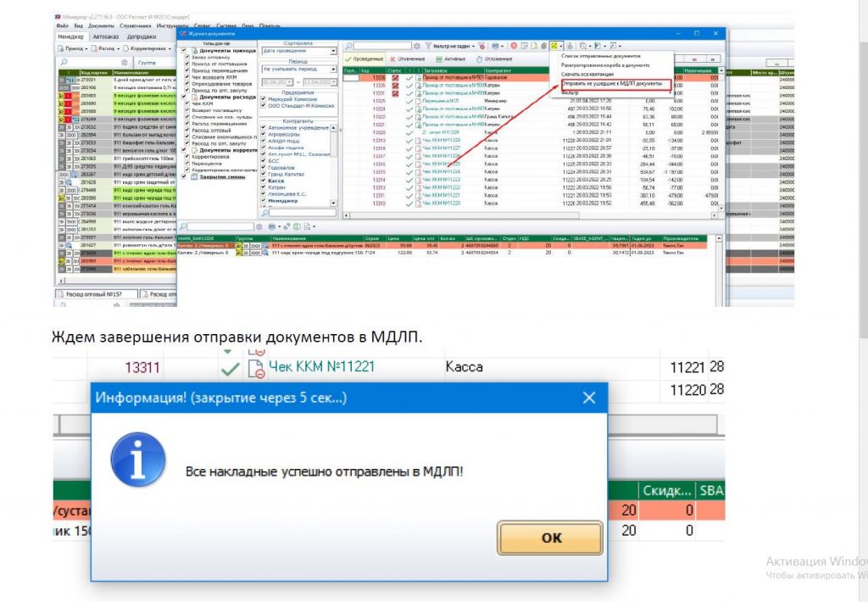The width and height of the screenshot is (868, 602).
Task: Expand the 'Не учитывать период' dropdown
Action: click(333, 67)
